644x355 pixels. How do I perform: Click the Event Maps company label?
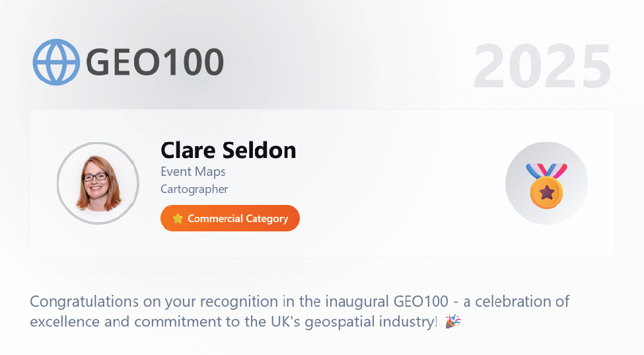click(x=193, y=171)
